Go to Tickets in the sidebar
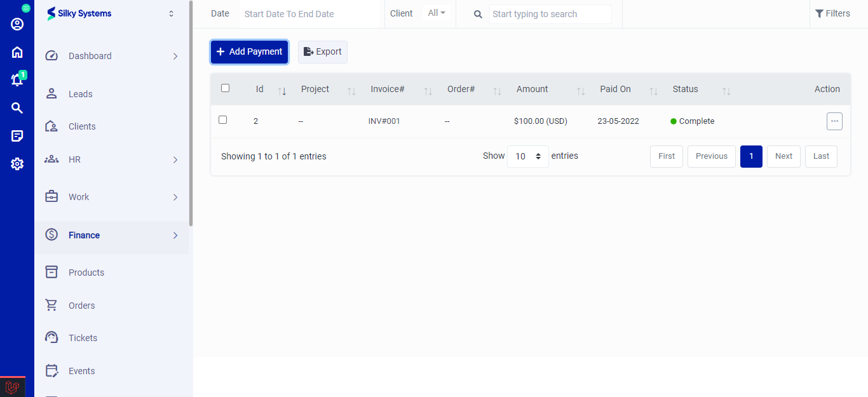 click(x=83, y=338)
